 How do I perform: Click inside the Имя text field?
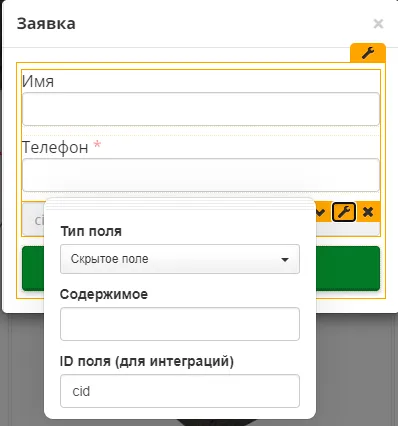[201, 109]
